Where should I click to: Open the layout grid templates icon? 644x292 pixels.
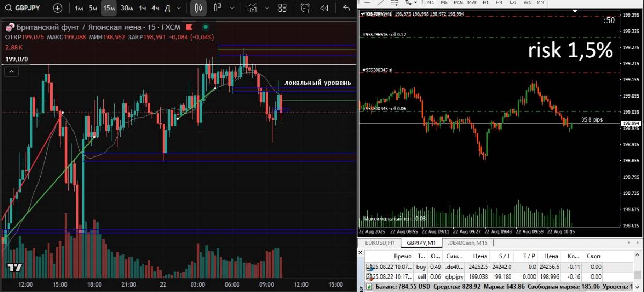282,8
